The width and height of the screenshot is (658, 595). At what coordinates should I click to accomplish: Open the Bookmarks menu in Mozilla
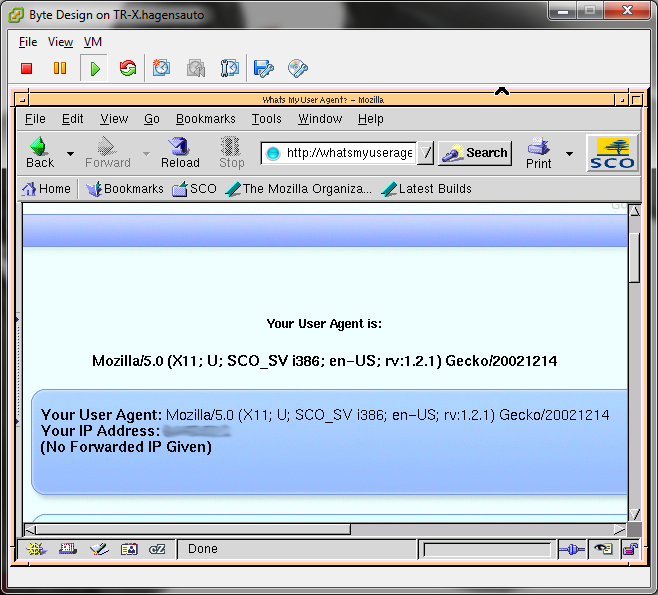coord(205,118)
